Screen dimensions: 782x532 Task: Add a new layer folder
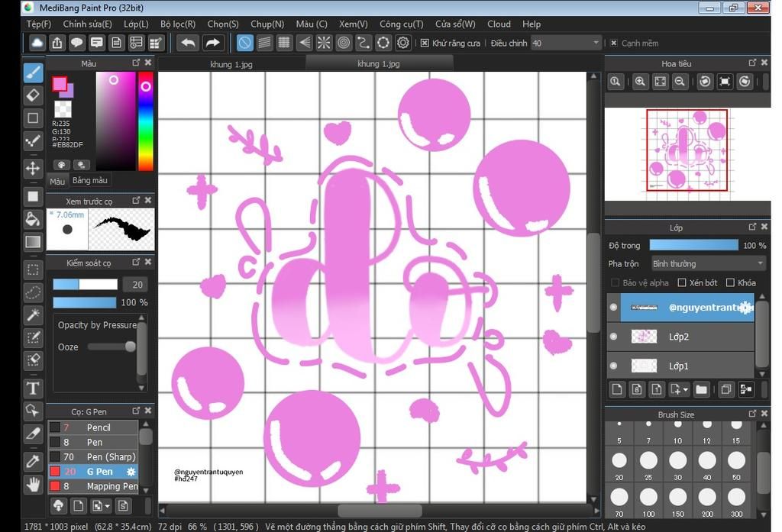[x=701, y=389]
